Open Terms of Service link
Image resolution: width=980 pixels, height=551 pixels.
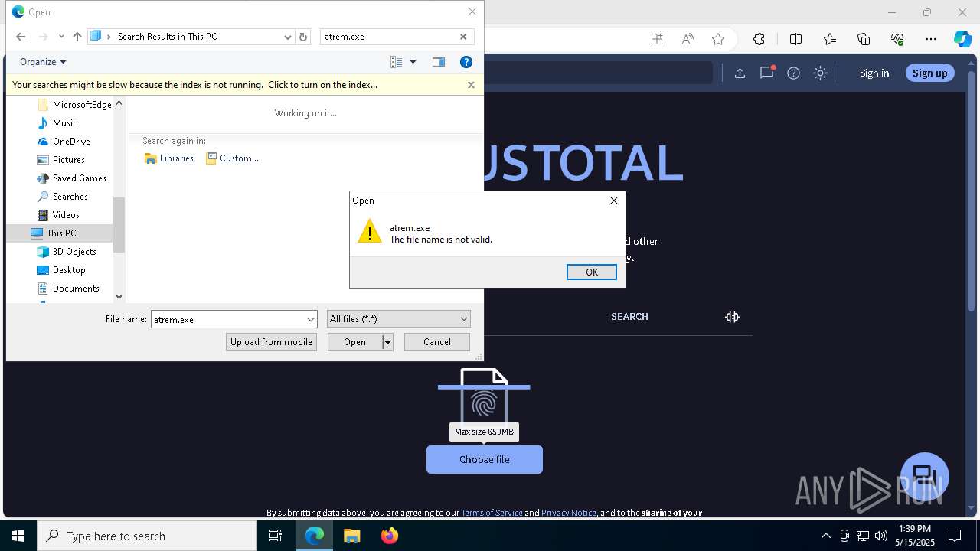[492, 513]
